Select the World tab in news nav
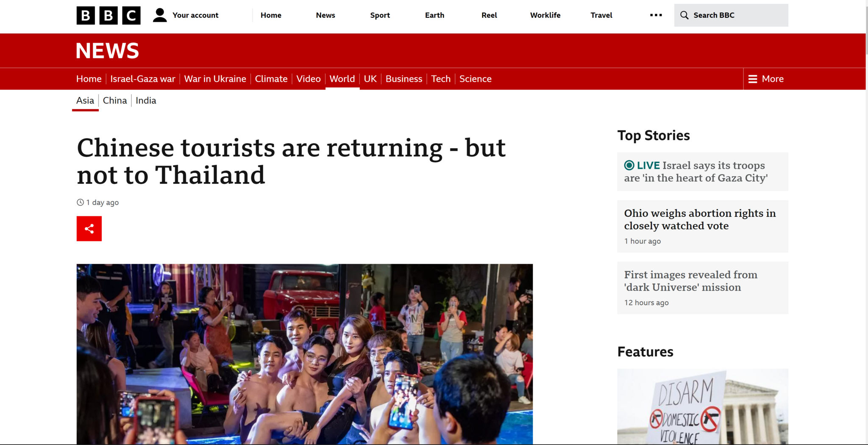 (x=342, y=79)
